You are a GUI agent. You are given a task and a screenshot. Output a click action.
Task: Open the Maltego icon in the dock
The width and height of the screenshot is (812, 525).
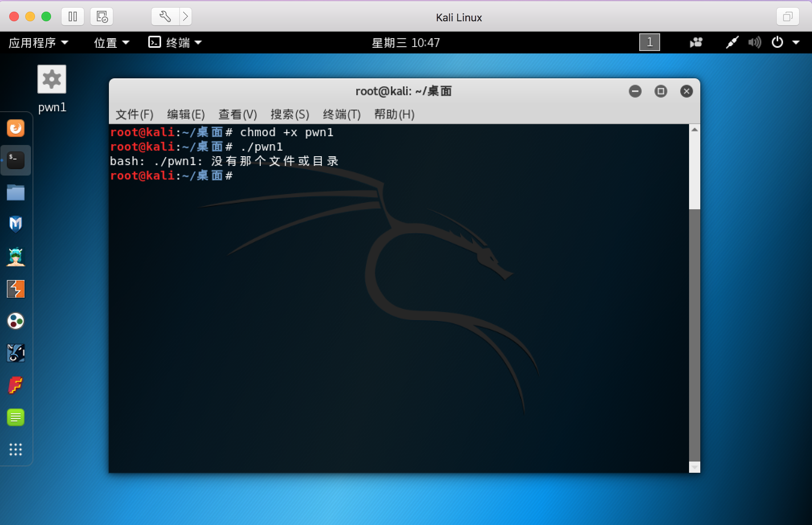(x=16, y=321)
